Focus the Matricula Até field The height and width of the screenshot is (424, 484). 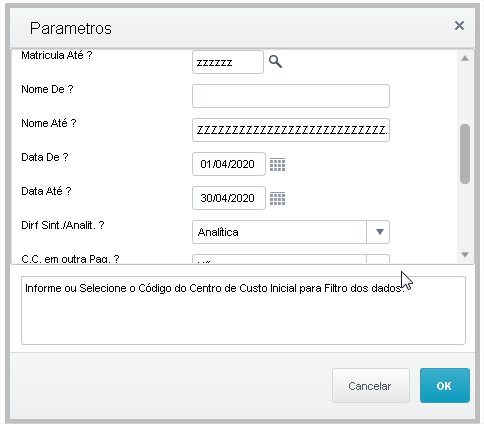[x=228, y=62]
